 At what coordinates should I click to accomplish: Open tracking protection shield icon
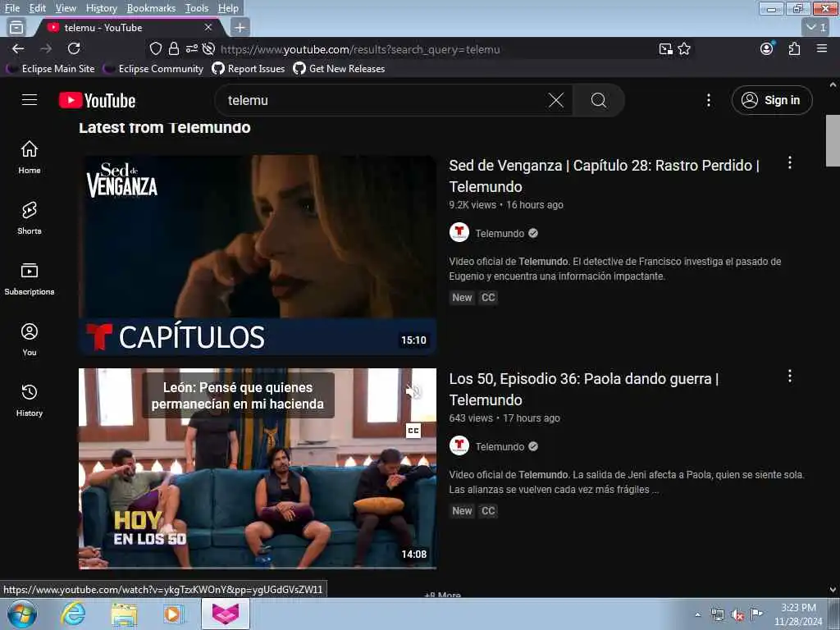[x=155, y=48]
